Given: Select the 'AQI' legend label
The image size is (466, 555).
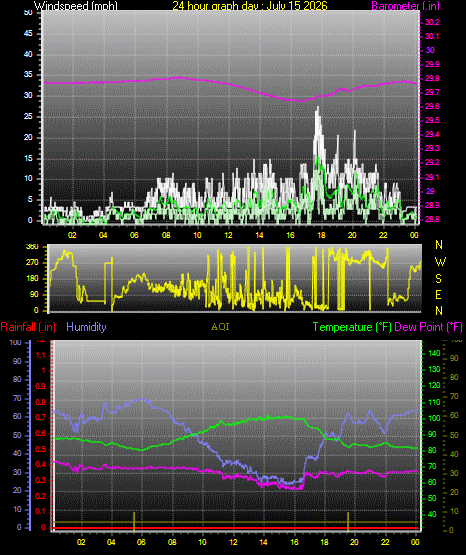Looking at the screenshot, I should click(220, 327).
